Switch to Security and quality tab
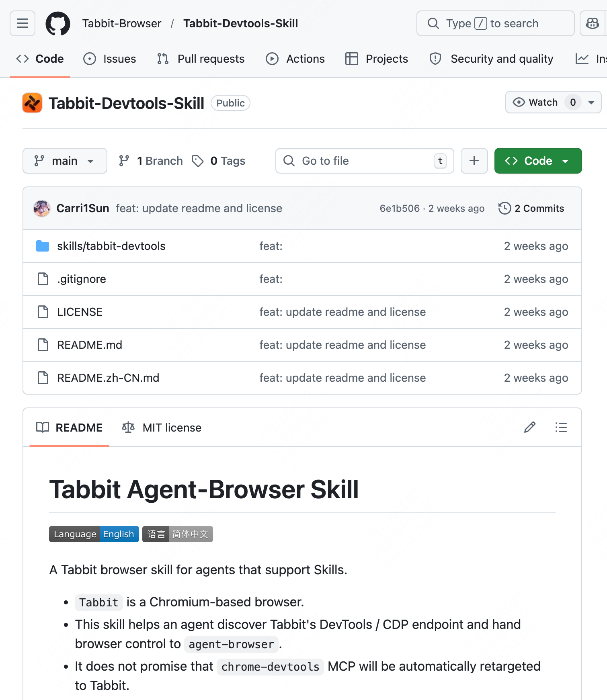Screen dimensions: 607x700 [492, 59]
